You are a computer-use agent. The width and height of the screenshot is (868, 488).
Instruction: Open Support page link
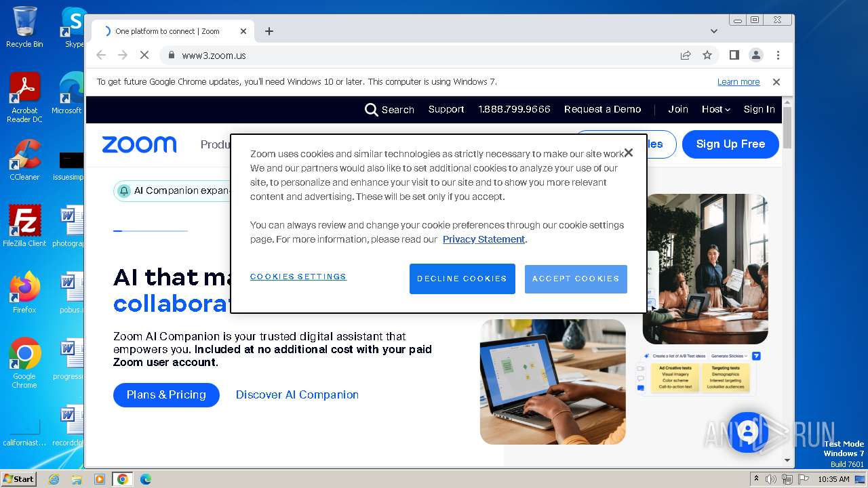[446, 109]
